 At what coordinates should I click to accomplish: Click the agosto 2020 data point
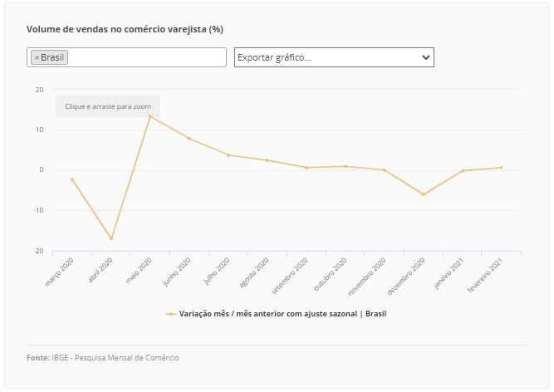pos(267,160)
